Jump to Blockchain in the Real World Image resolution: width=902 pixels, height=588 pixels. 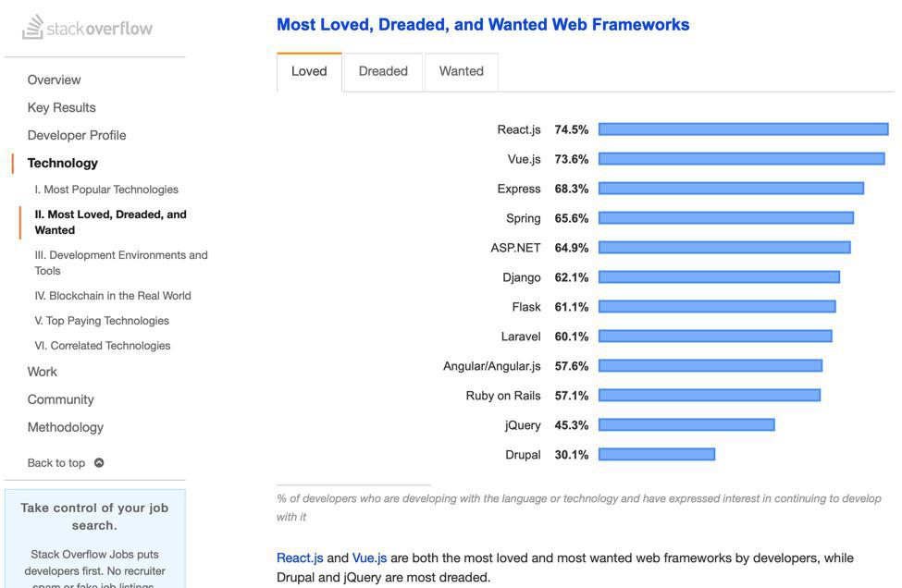pyautogui.click(x=113, y=296)
